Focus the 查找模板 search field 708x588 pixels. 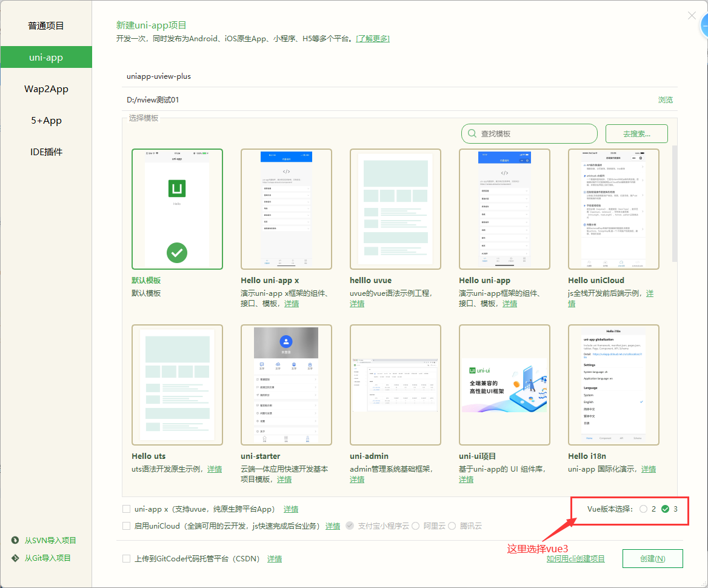pyautogui.click(x=529, y=134)
